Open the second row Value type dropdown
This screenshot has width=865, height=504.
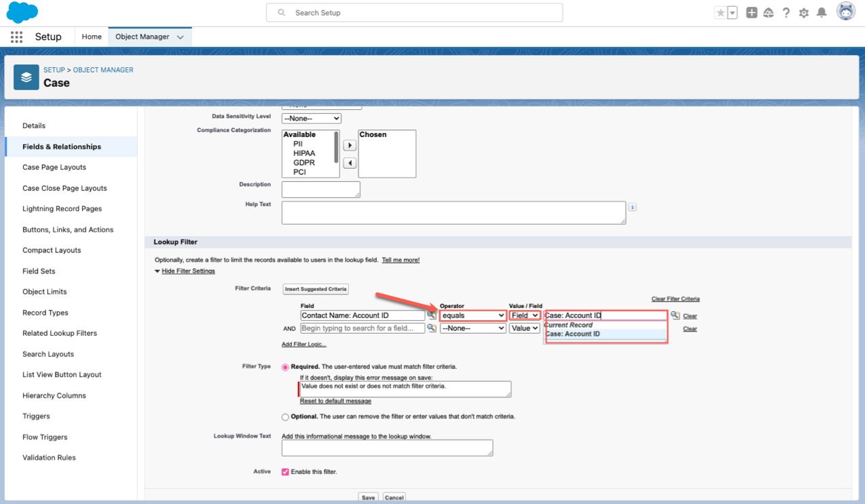click(525, 328)
